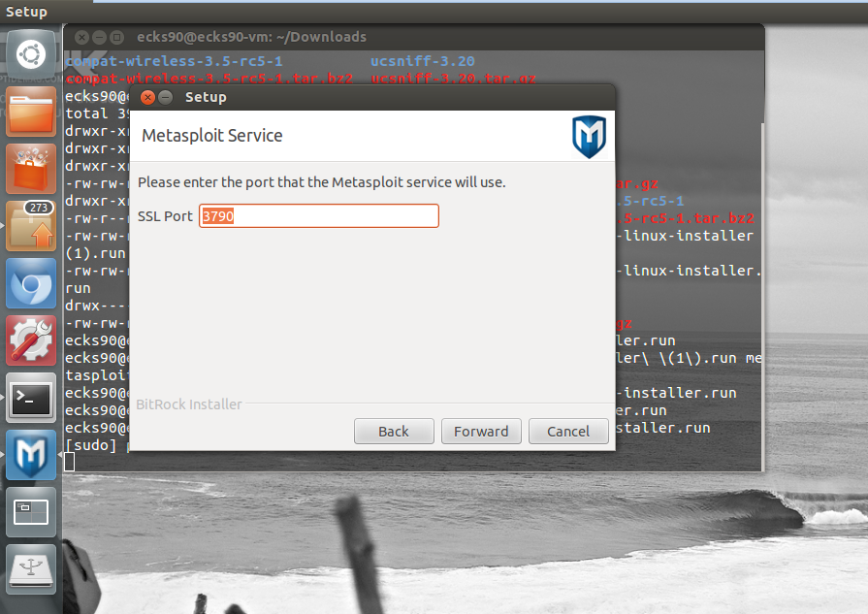Open the Ubuntu Dash home launcher
Image resolution: width=868 pixels, height=614 pixels.
click(31, 54)
